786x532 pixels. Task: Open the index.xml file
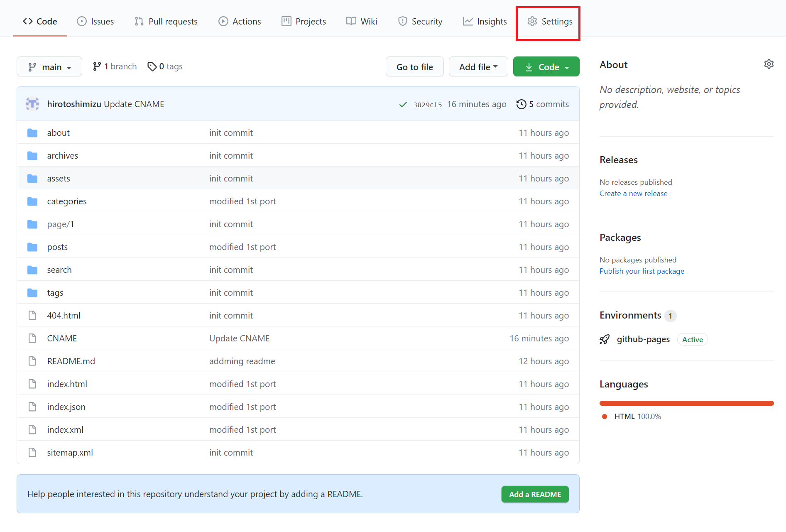pyautogui.click(x=65, y=429)
